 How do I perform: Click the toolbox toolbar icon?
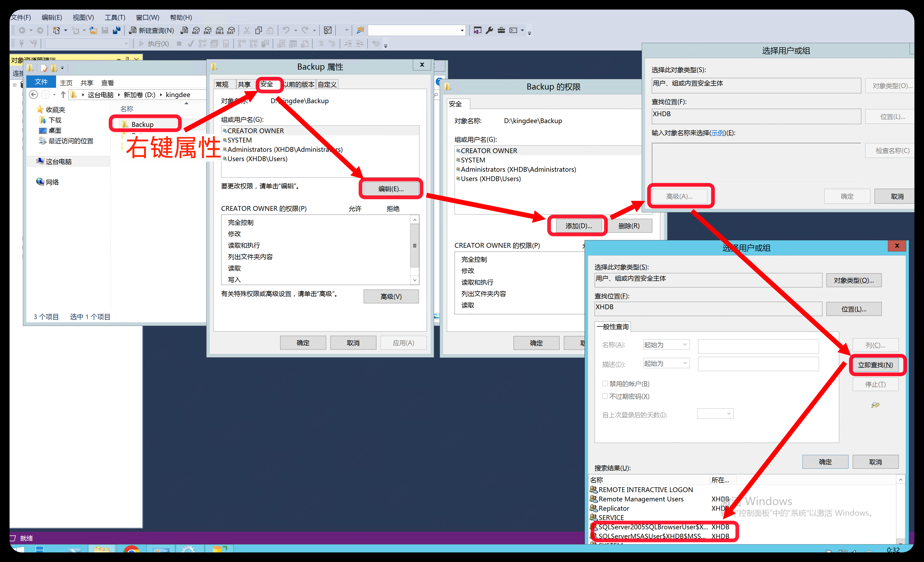pos(501,30)
